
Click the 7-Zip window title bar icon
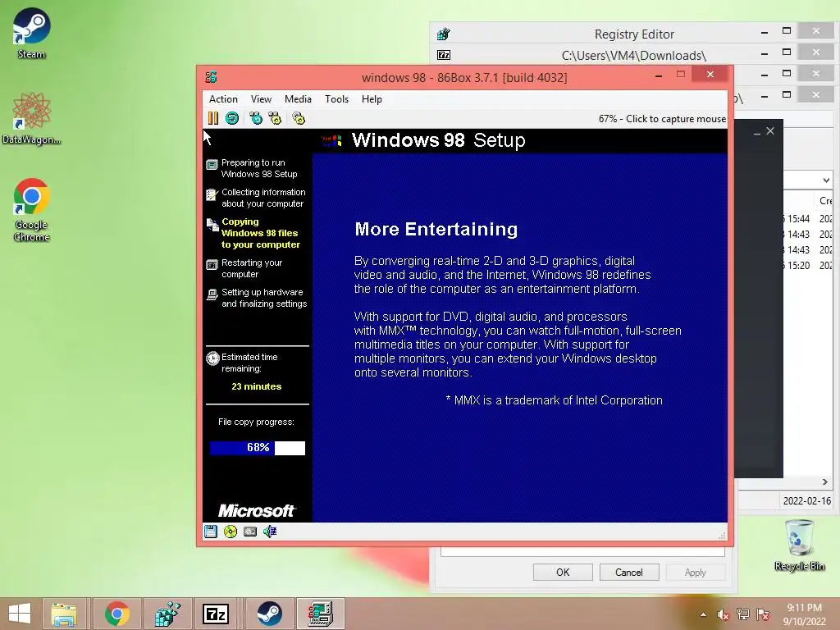(444, 55)
